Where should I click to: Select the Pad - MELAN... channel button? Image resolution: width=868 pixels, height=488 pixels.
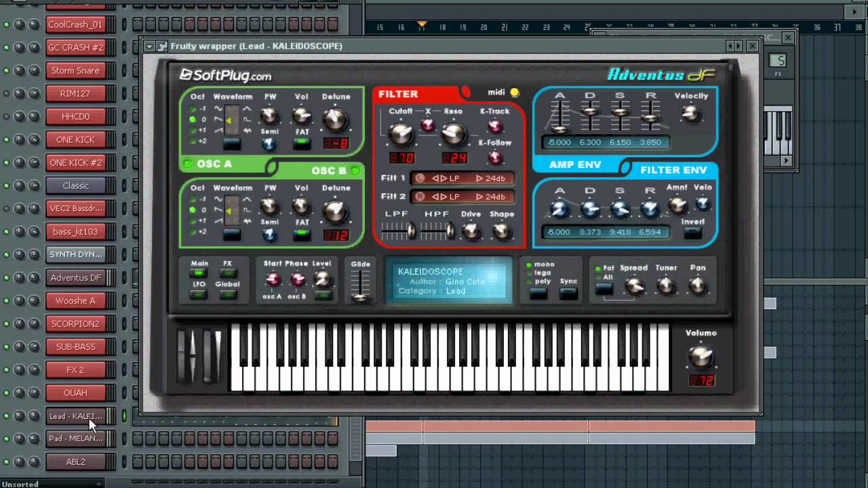[x=75, y=439]
